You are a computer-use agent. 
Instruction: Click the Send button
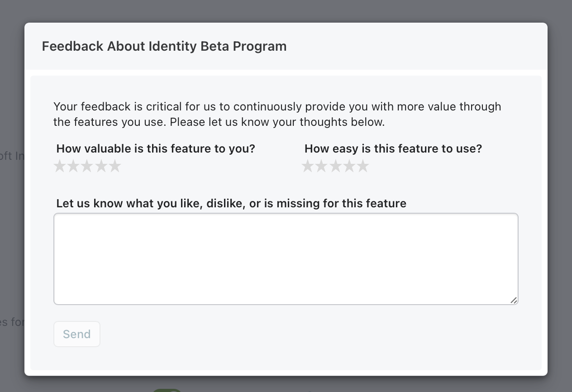77,334
